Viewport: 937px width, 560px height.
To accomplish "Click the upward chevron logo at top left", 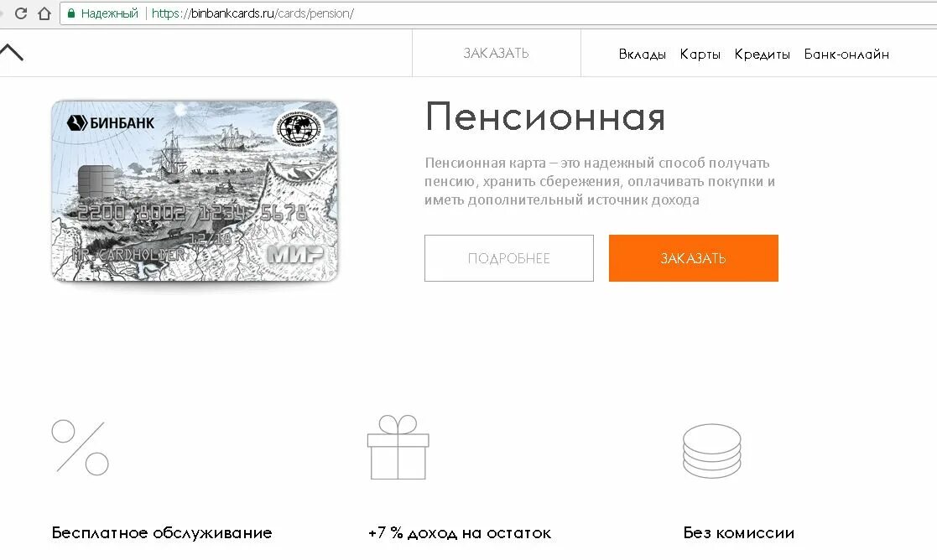I will tap(11, 53).
